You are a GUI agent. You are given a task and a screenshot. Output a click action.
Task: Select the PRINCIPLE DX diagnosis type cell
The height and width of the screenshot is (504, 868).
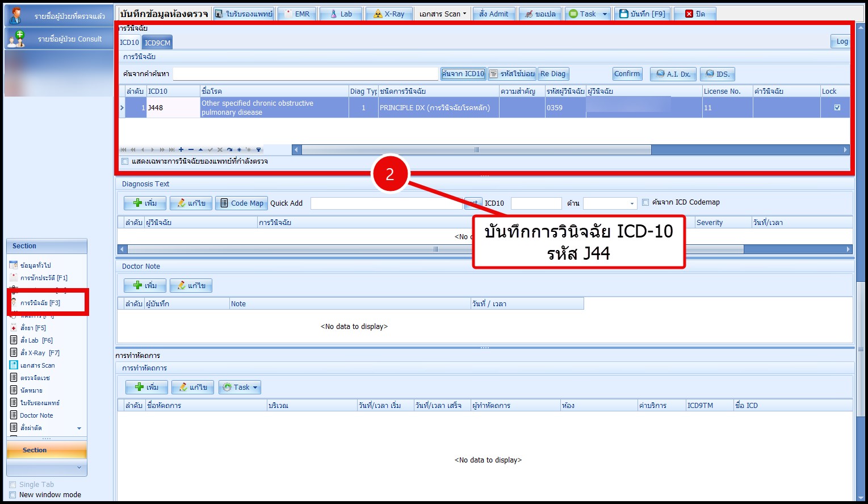tap(438, 107)
